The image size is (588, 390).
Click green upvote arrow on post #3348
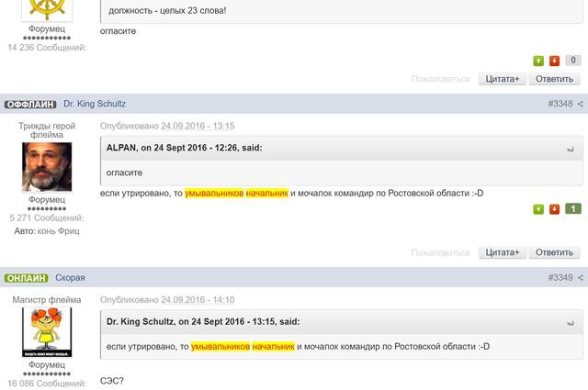tap(538, 209)
